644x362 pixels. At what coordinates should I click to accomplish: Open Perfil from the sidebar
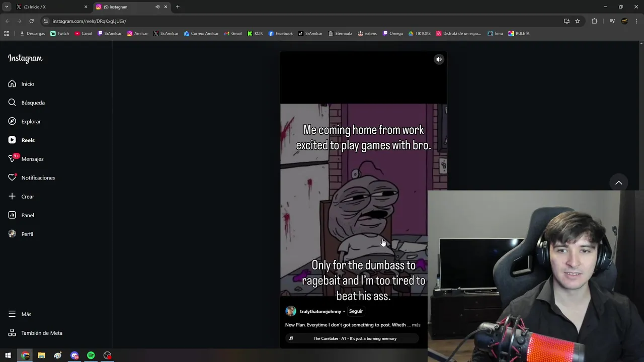[21, 234]
